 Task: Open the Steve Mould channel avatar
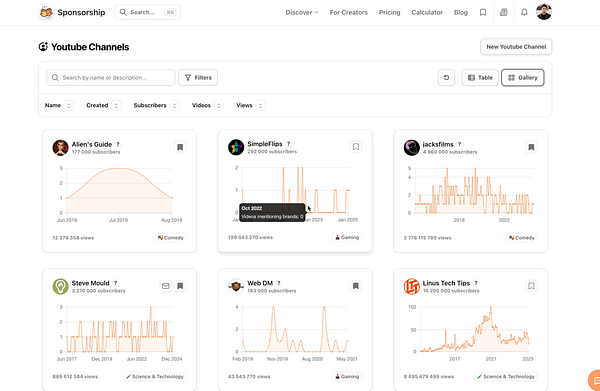pyautogui.click(x=60, y=287)
